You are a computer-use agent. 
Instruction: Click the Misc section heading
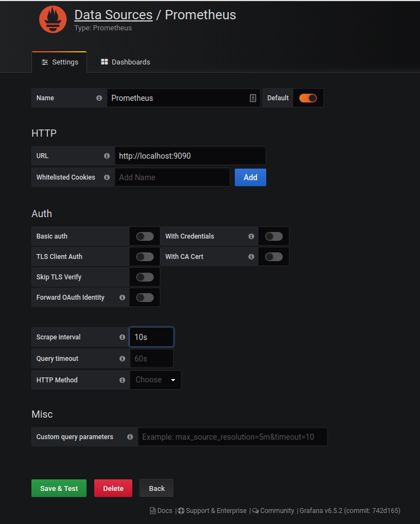42,414
